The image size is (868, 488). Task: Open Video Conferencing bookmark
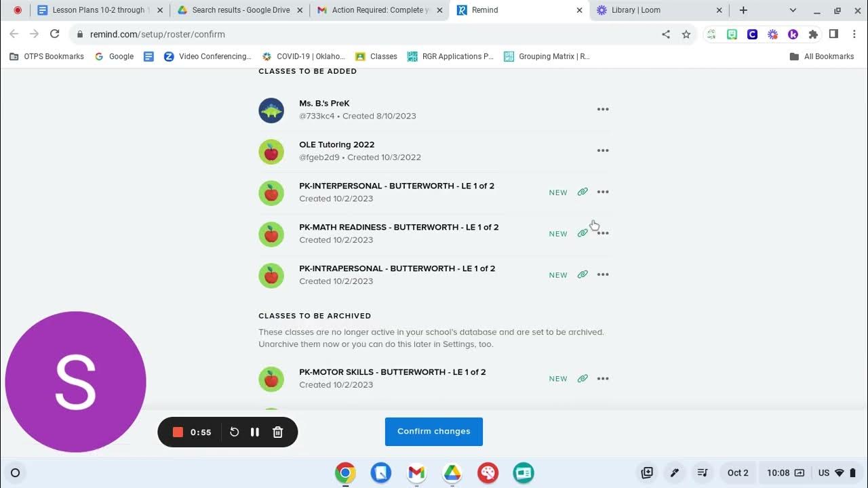click(x=208, y=56)
